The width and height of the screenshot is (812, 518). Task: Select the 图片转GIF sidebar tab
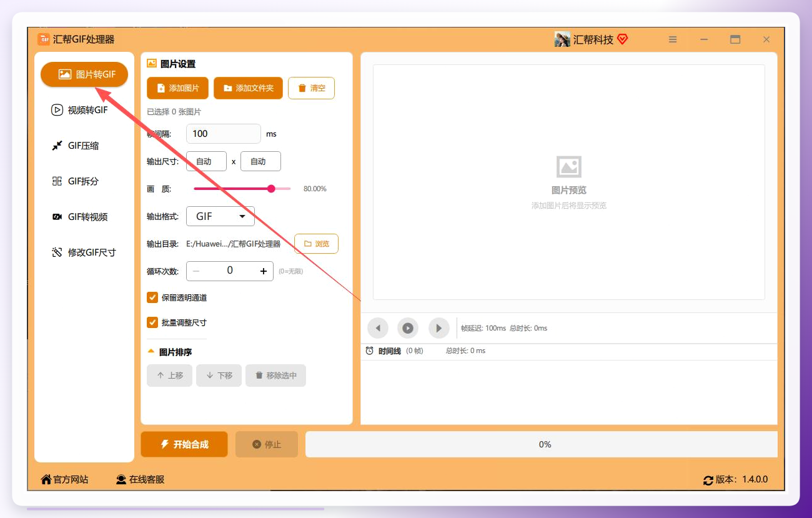[84, 74]
